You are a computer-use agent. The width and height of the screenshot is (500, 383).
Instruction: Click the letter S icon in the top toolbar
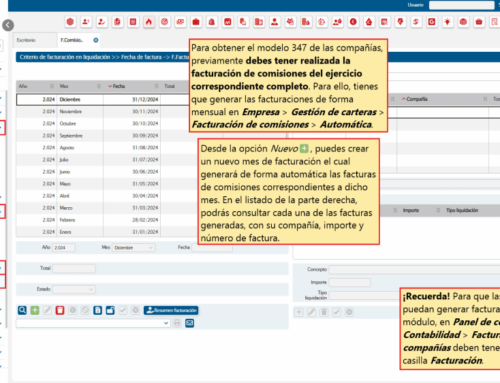(416, 22)
